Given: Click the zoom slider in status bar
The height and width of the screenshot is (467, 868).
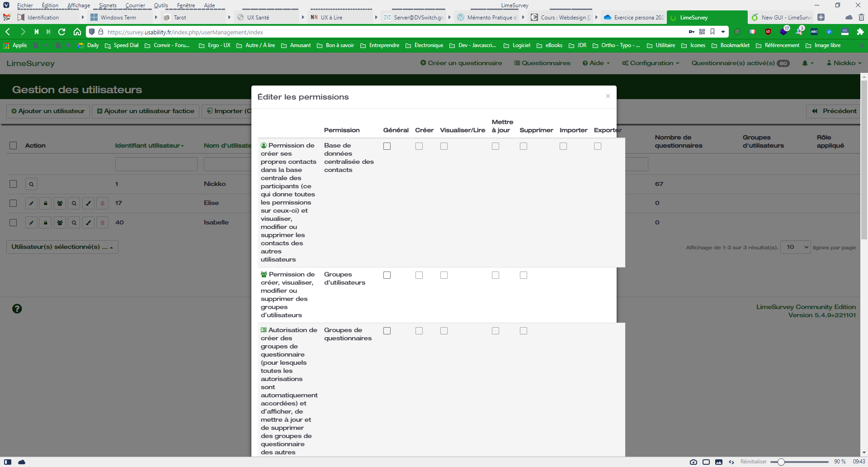Looking at the screenshot, I should coord(781,462).
